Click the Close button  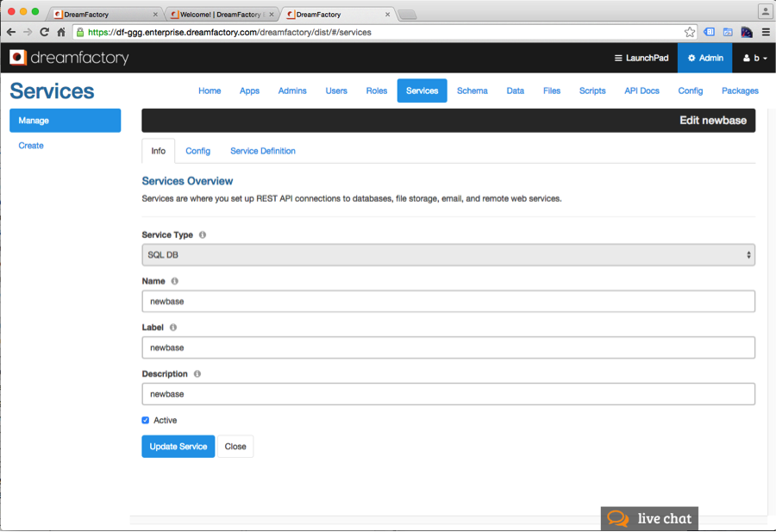click(235, 447)
